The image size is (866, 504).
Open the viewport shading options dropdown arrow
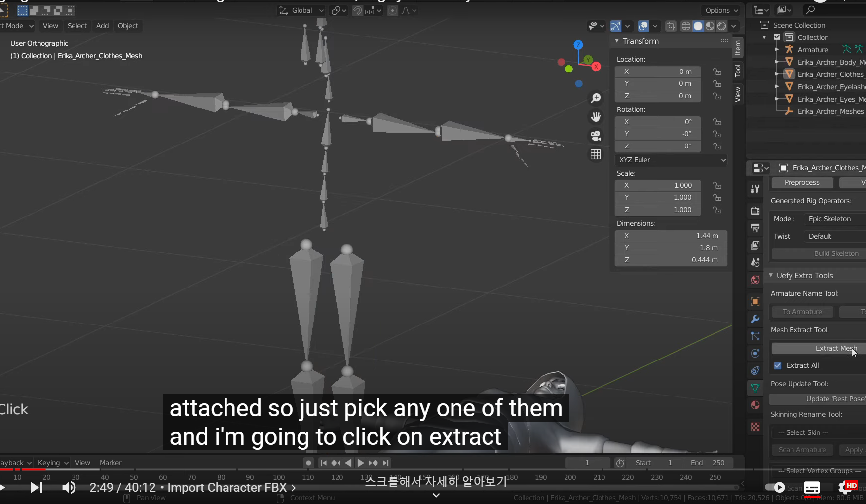734,26
